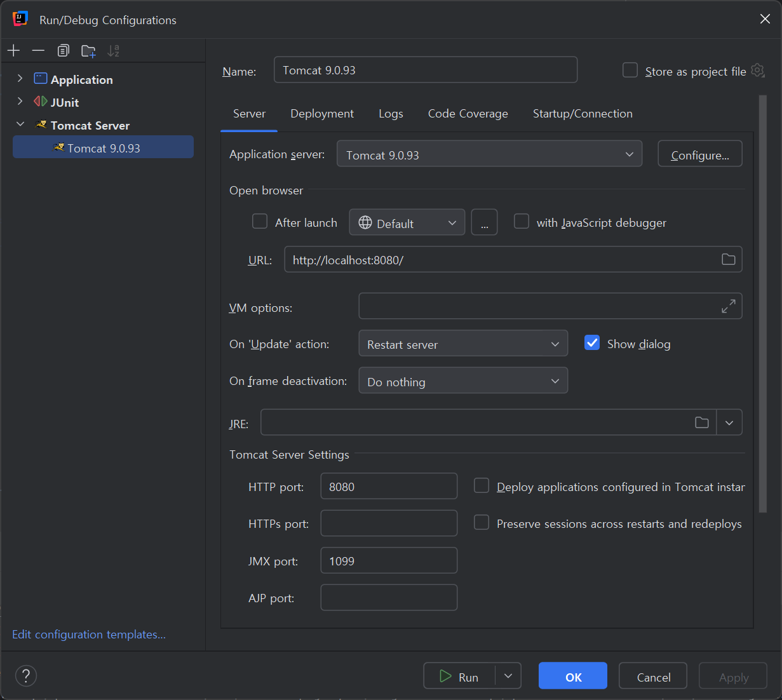Expand the VM options field
This screenshot has height=700, width=782.
[x=728, y=306]
